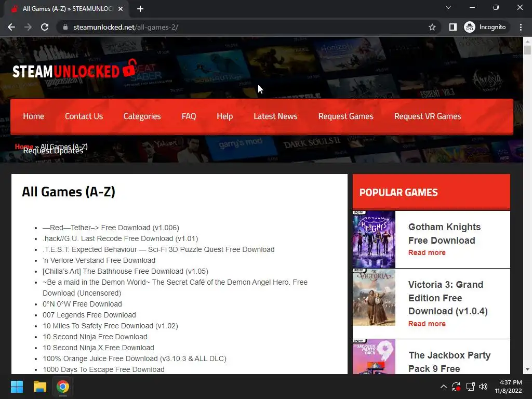This screenshot has width=532, height=399.
Task: Open 10 Second Ninja X Free Download
Action: click(98, 348)
